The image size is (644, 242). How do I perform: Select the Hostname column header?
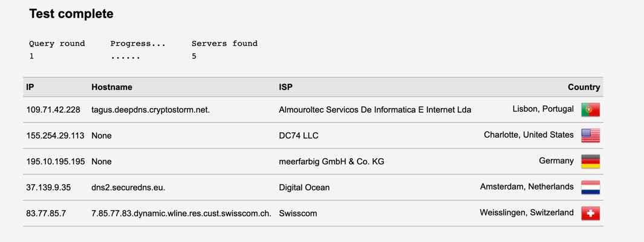pyautogui.click(x=112, y=87)
